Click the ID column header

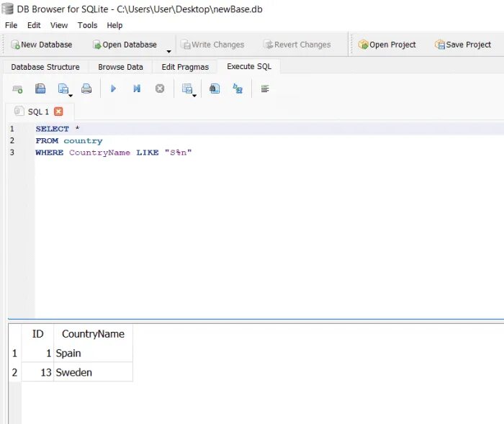click(37, 334)
